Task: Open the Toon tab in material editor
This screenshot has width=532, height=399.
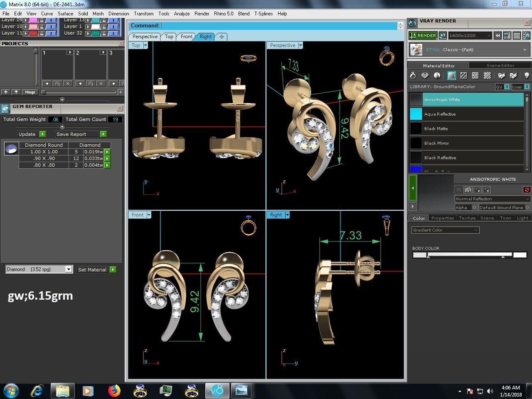Action: (x=505, y=218)
